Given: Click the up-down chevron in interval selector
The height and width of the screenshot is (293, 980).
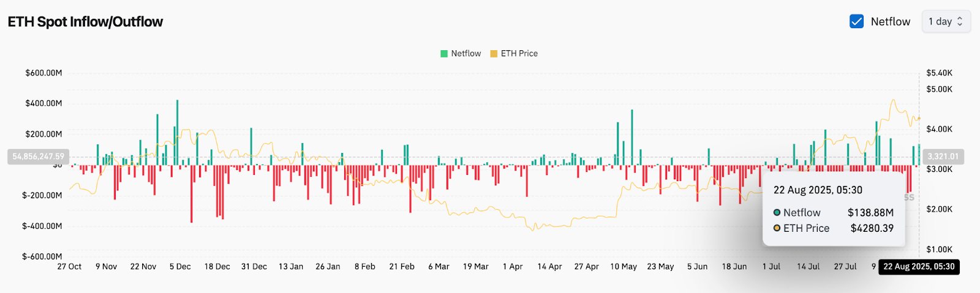Looking at the screenshot, I should 960,21.
